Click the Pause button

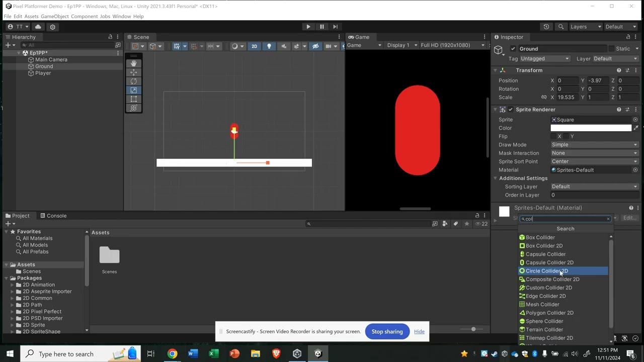tap(322, 27)
